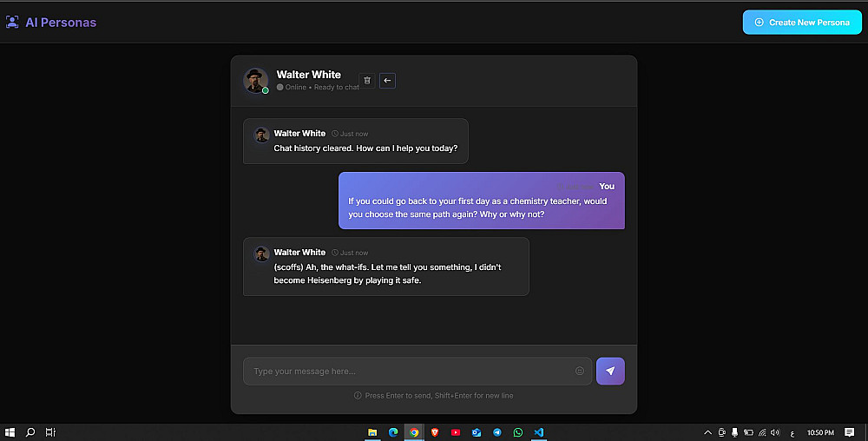The height and width of the screenshot is (441, 868).
Task: Open the Windows Start menu
Action: tap(10, 432)
